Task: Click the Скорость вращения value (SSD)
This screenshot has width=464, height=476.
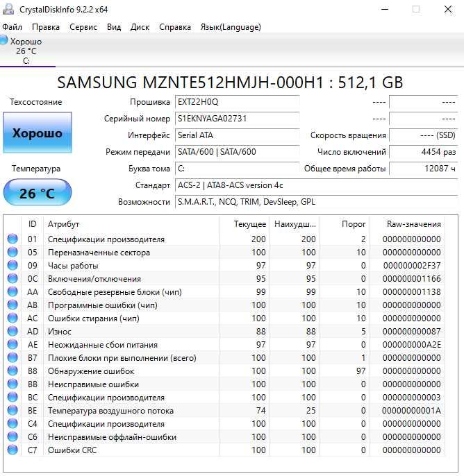Action: (x=423, y=135)
